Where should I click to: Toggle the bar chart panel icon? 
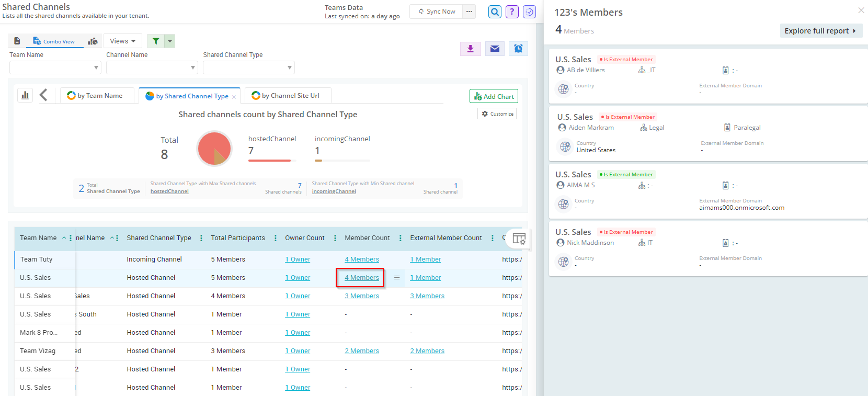(x=25, y=95)
